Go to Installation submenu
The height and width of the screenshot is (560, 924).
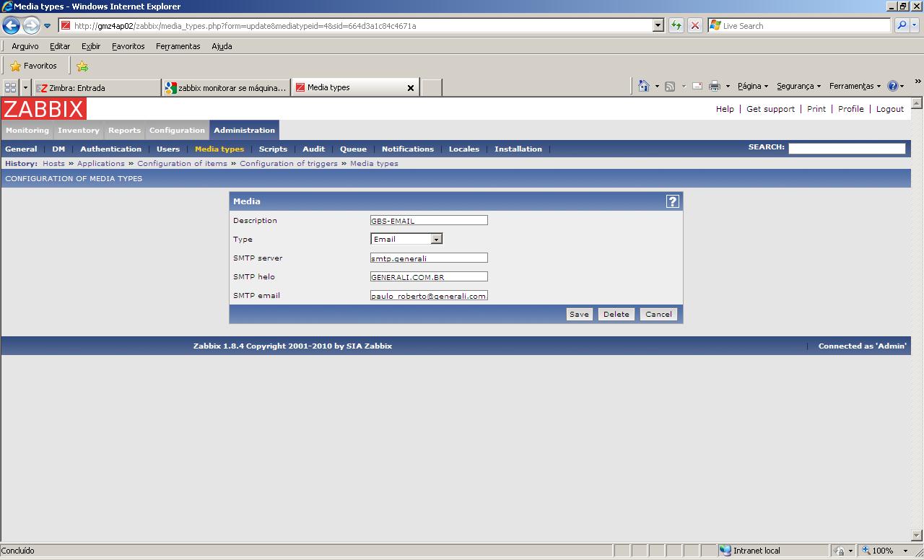pos(518,149)
